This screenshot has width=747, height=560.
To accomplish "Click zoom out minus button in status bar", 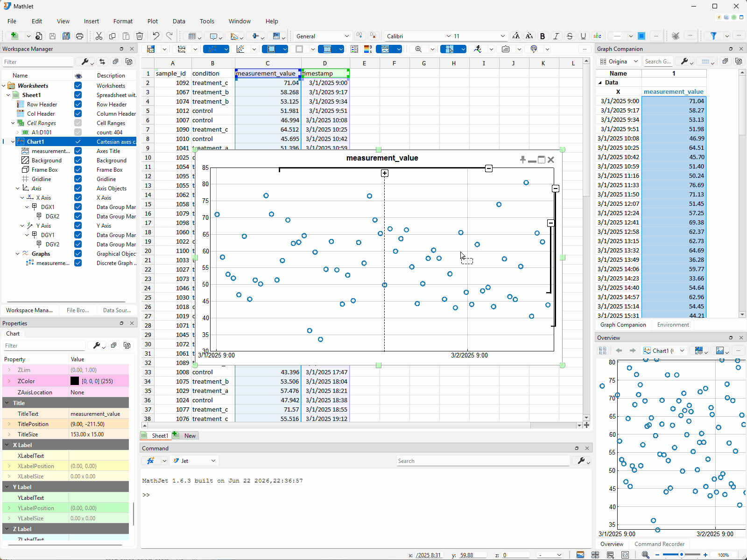I will (x=658, y=555).
